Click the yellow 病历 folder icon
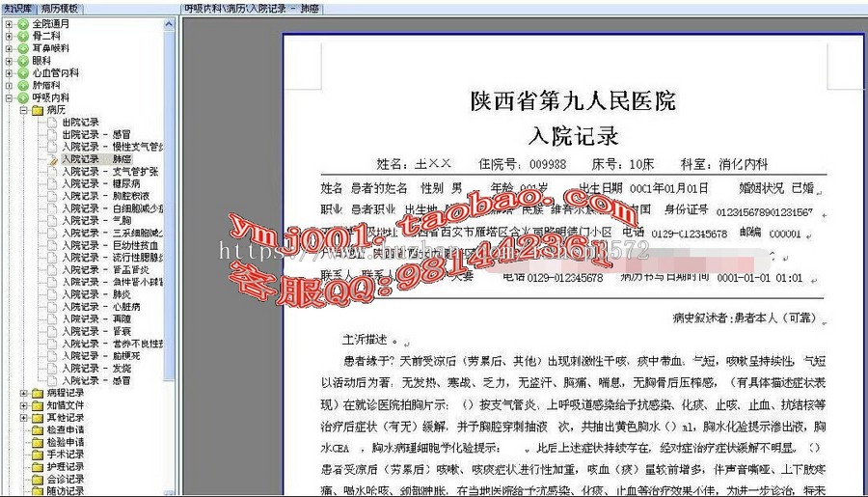 pos(38,110)
